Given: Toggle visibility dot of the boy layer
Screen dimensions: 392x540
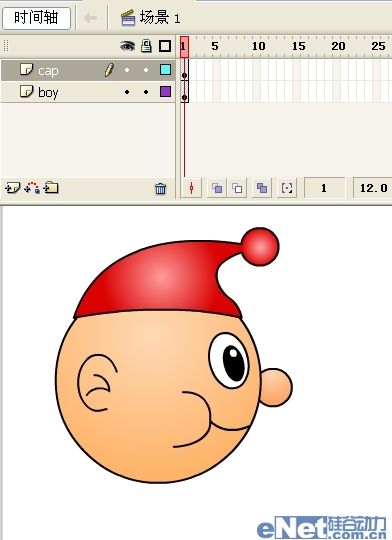Looking at the screenshot, I should coord(127,92).
